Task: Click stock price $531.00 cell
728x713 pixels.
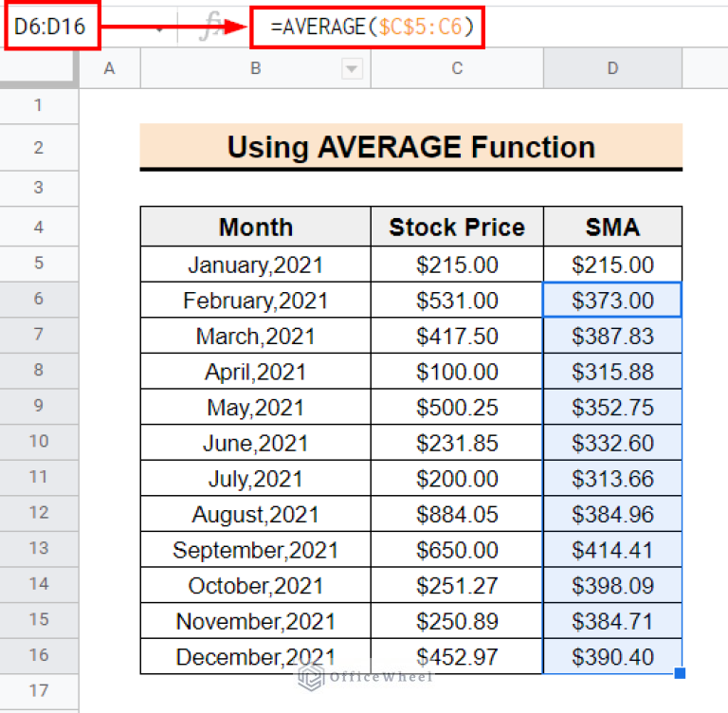Action: [x=457, y=300]
